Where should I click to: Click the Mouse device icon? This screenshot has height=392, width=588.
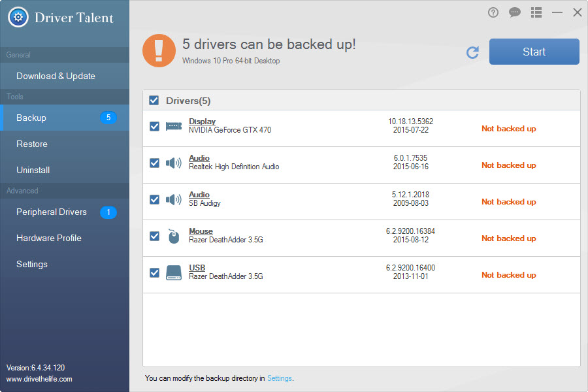tap(174, 236)
